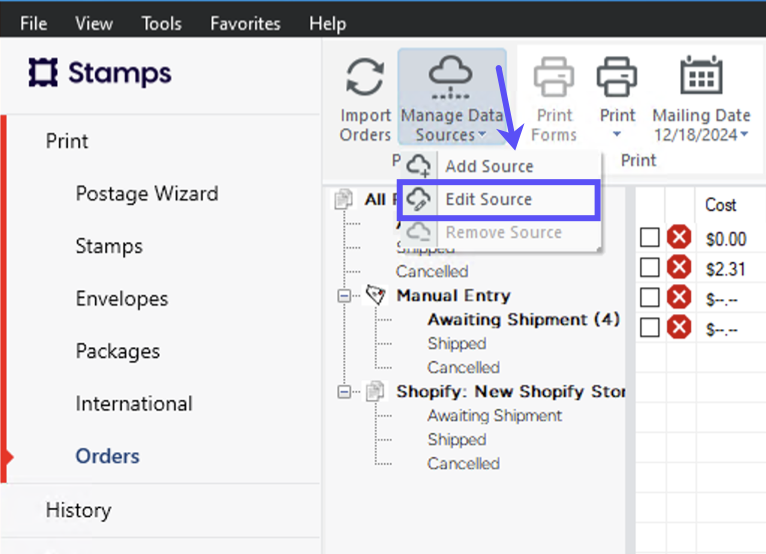Click the Edit Source cloud-pencil icon

click(x=419, y=199)
